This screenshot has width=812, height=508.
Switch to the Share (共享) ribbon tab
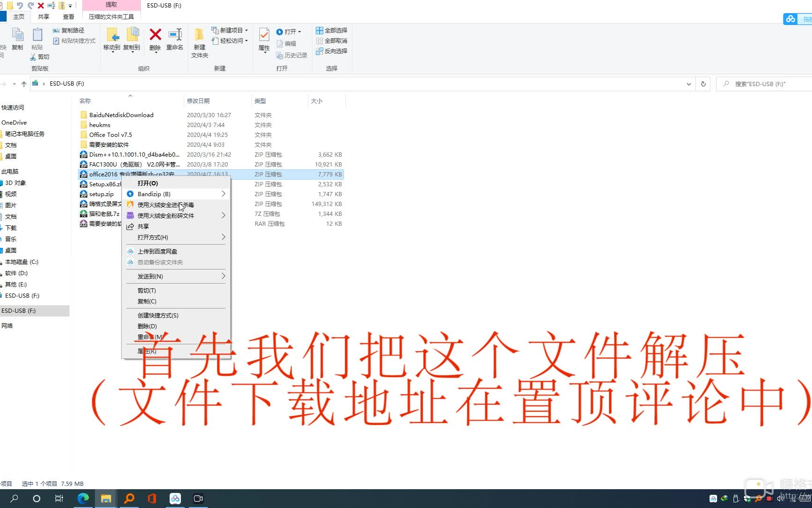tap(44, 17)
